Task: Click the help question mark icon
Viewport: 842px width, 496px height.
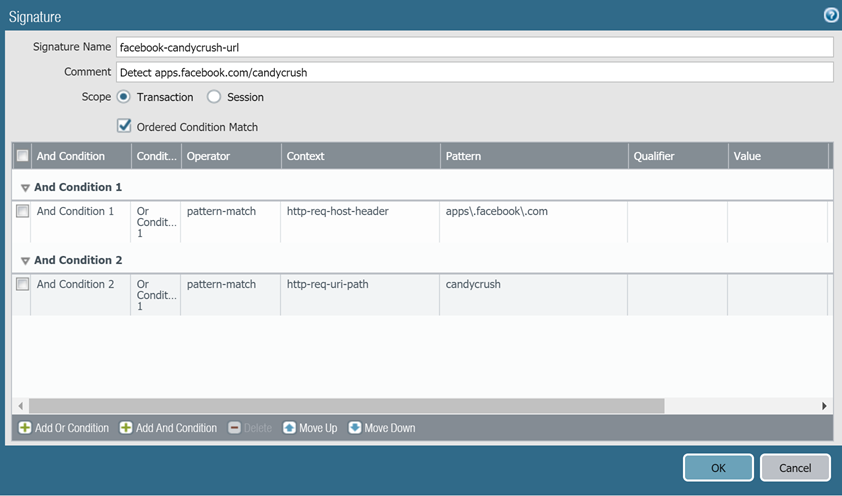Action: coord(830,16)
